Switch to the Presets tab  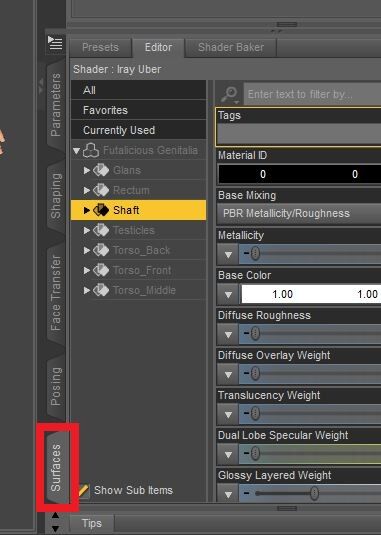point(100,47)
